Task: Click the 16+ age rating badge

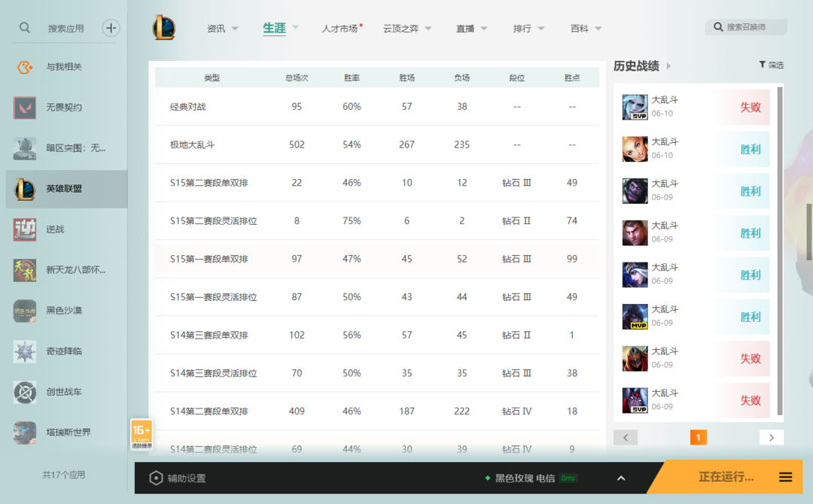Action: [x=142, y=434]
